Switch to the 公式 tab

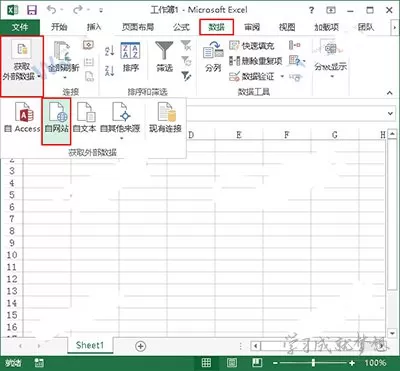click(181, 27)
